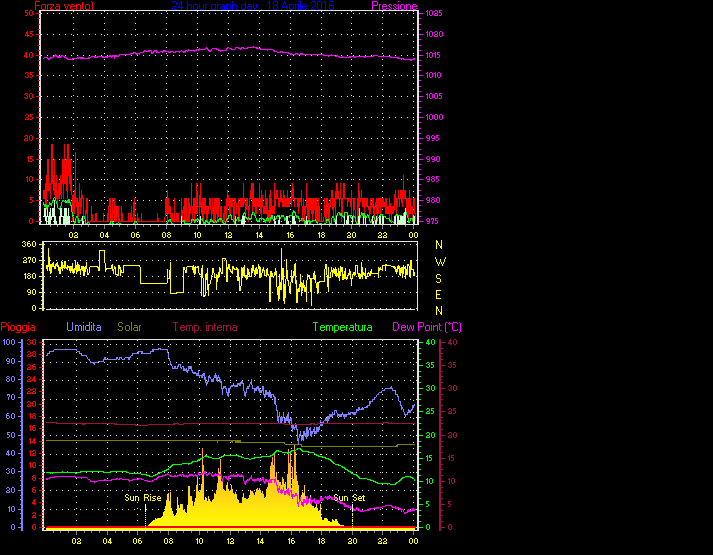Click the 'Sun Rise' marker label
The width and height of the screenshot is (713, 555).
(x=143, y=498)
